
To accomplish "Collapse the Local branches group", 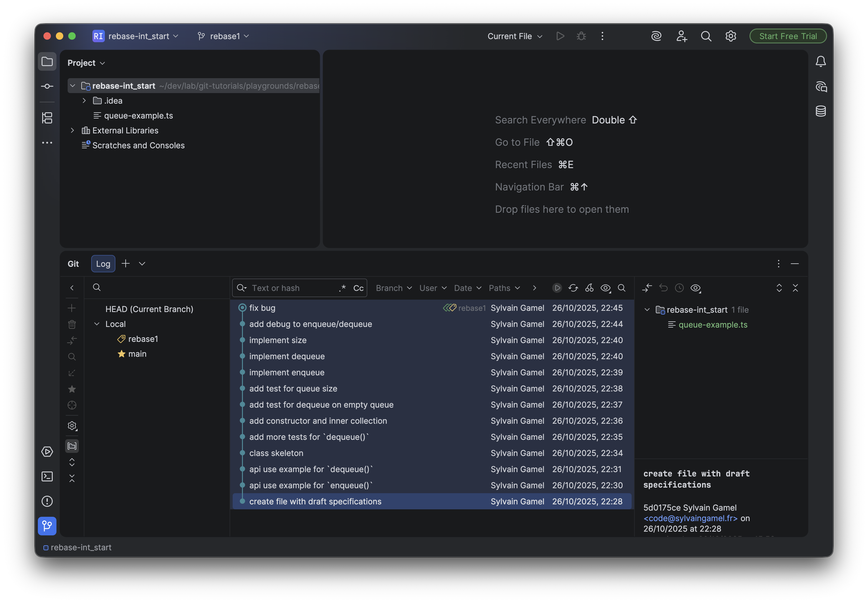I will [x=96, y=324].
